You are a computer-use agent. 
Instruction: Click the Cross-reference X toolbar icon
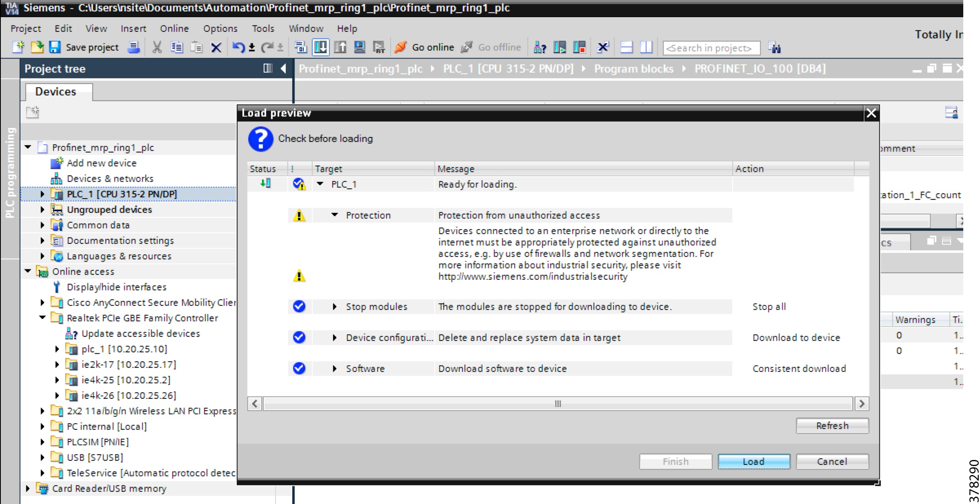point(603,47)
